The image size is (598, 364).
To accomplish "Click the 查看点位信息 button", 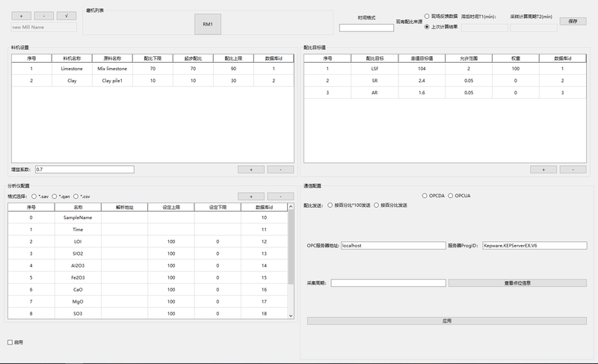I will (x=517, y=283).
